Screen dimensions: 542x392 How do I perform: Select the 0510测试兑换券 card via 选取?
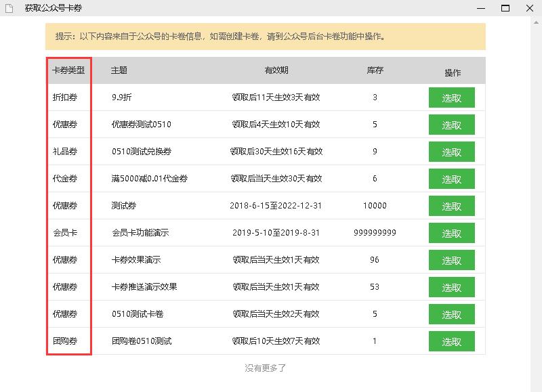tap(451, 152)
